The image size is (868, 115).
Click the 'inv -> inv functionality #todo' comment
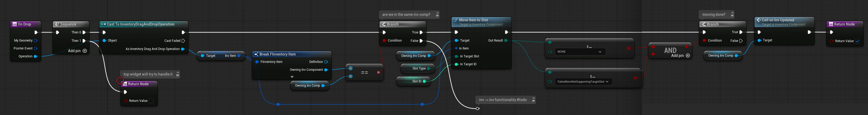[502, 100]
